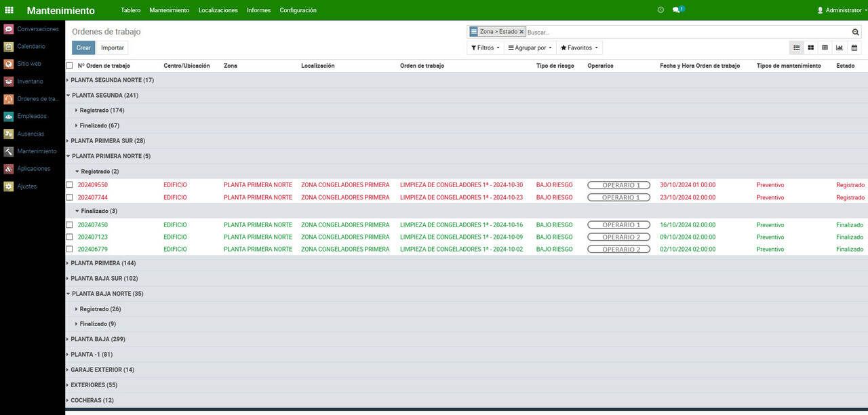868x415 pixels.
Task: Open the Informes menu
Action: pyautogui.click(x=258, y=10)
